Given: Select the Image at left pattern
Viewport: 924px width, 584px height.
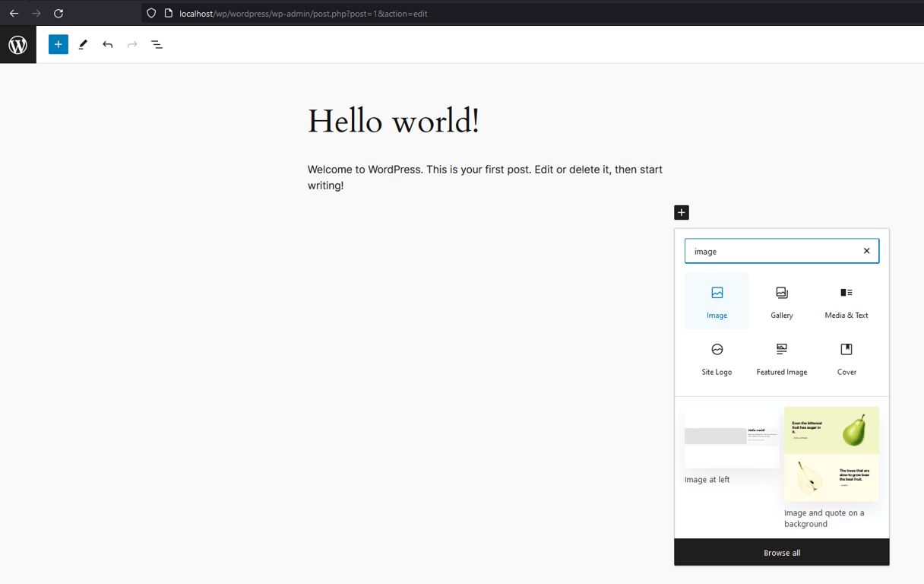Looking at the screenshot, I should point(731,439).
